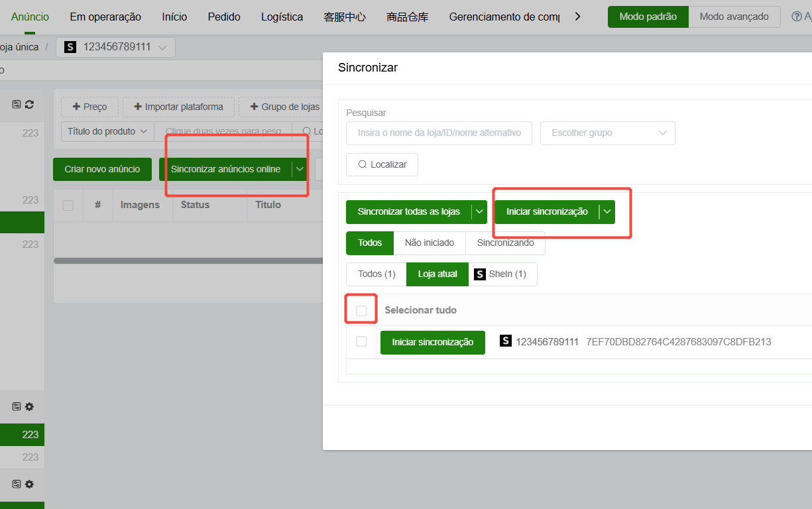Click the Shein S icon next to store 123456789111
The width and height of the screenshot is (812, 509).
70,46
